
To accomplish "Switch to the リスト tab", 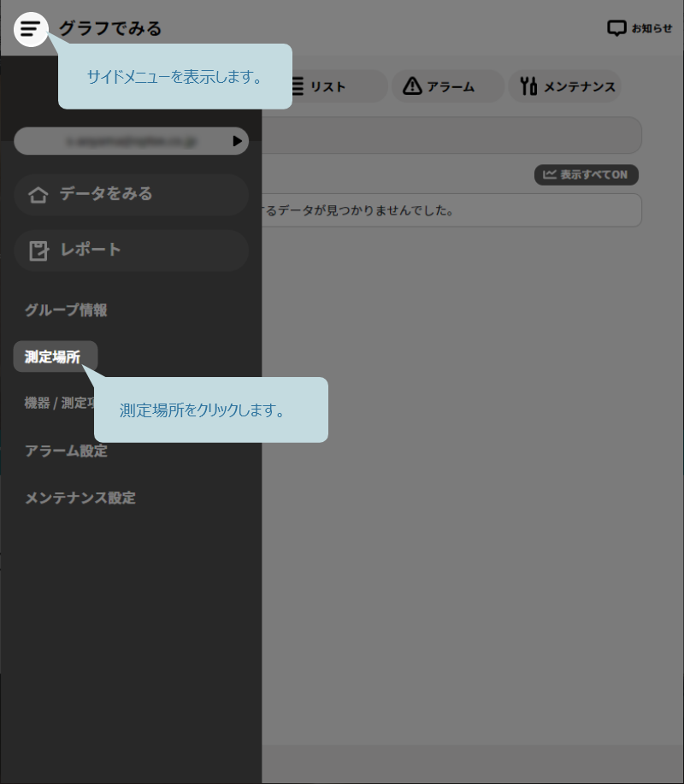I will tap(339, 86).
